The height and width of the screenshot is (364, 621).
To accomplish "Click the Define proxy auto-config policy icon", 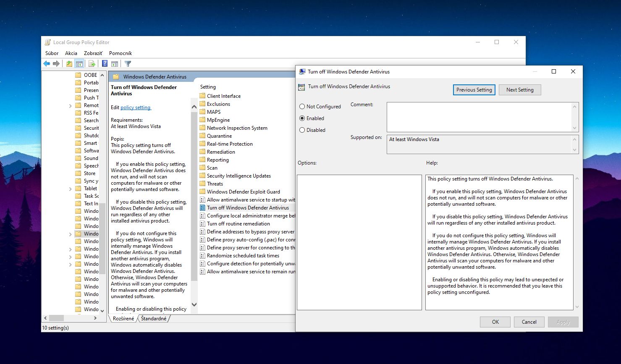I will [x=202, y=240].
